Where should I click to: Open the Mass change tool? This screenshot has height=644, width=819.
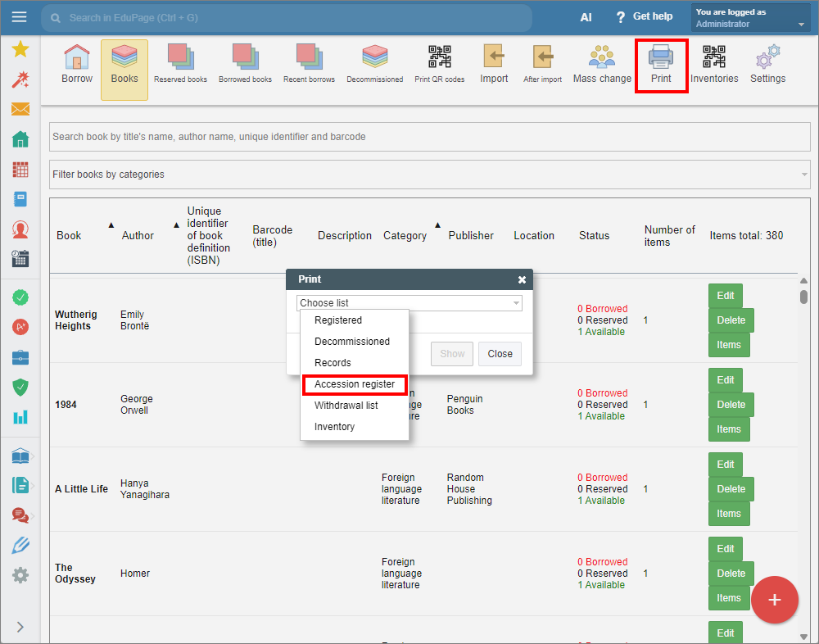tap(602, 64)
